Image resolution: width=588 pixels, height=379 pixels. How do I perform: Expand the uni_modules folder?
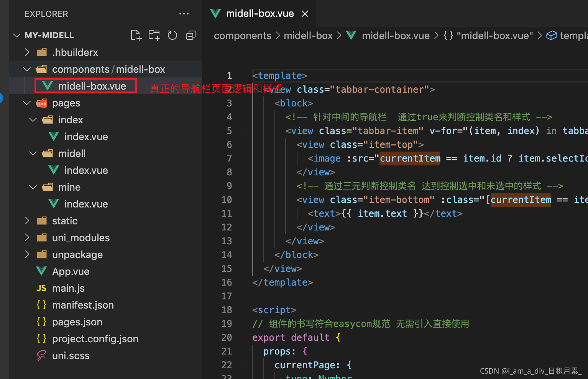(27, 238)
